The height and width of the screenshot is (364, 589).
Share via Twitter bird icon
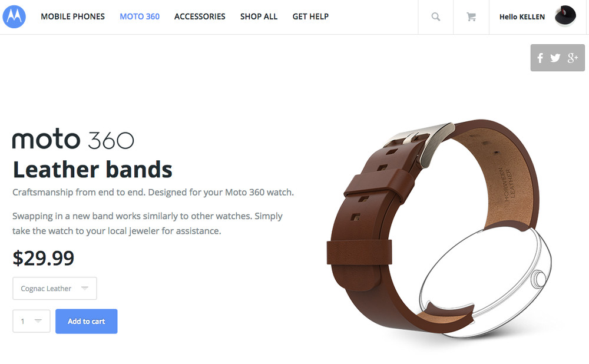click(555, 58)
